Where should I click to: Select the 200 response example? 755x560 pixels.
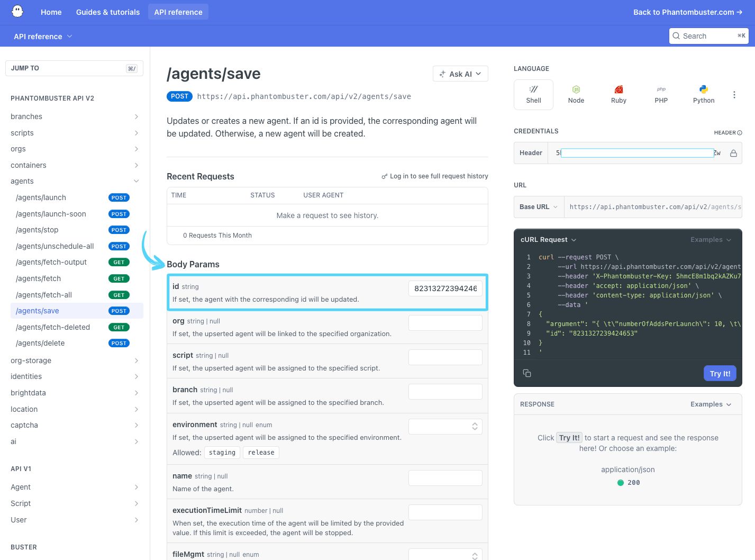tap(628, 483)
